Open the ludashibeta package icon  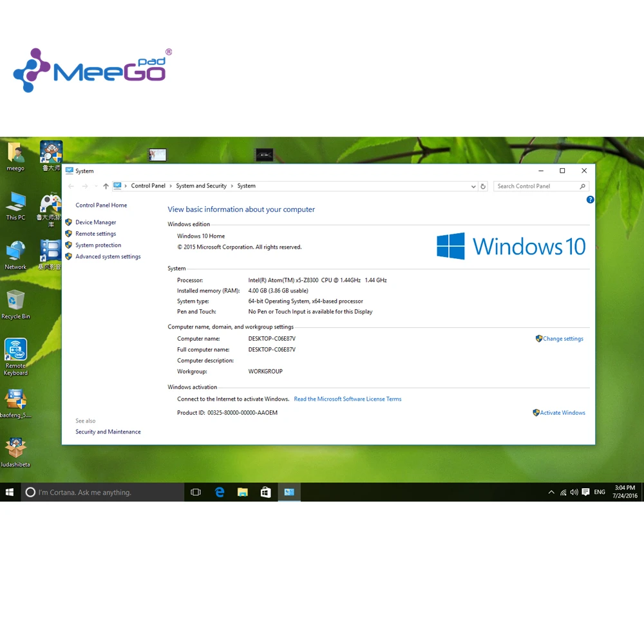15,453
